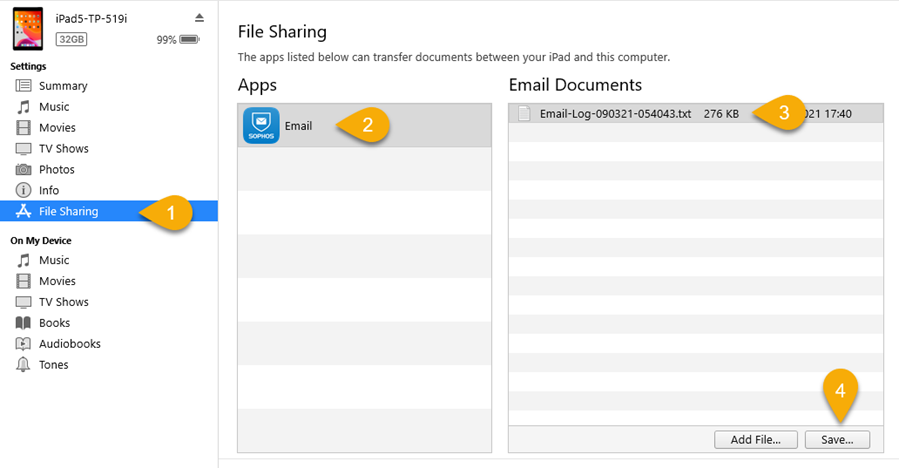Select Email-Log-090321-054043.txt file

pyautogui.click(x=615, y=114)
